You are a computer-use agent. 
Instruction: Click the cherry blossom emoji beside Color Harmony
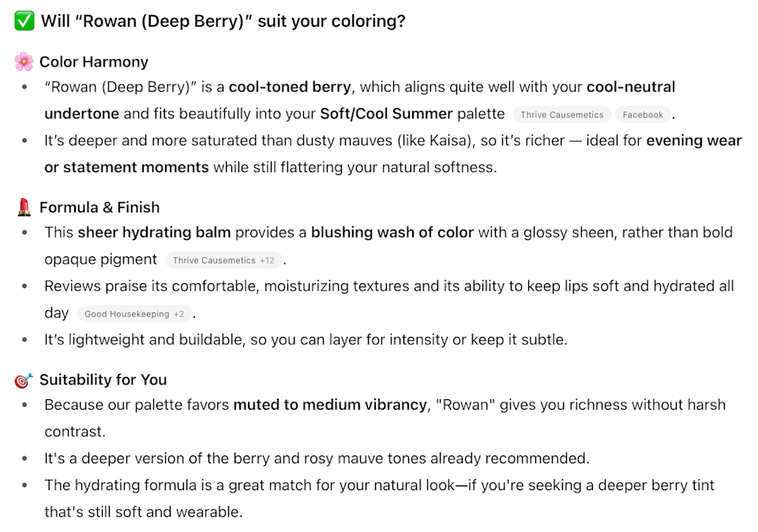coord(24,62)
